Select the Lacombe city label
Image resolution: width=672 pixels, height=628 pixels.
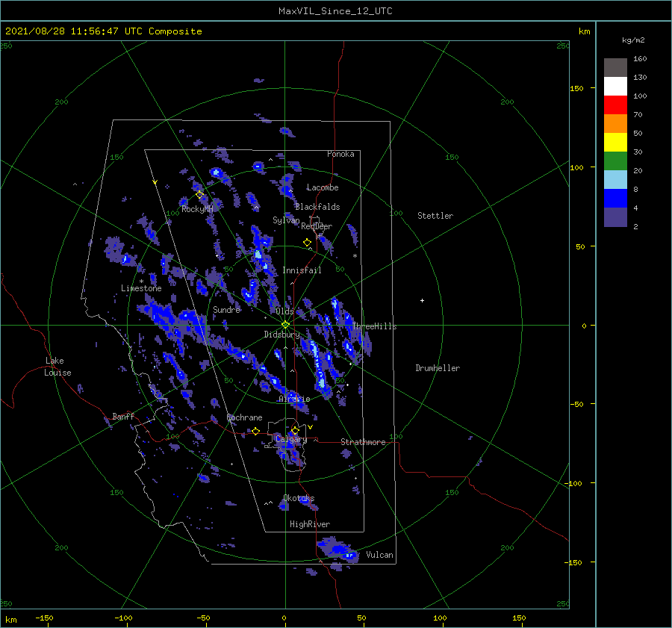323,187
